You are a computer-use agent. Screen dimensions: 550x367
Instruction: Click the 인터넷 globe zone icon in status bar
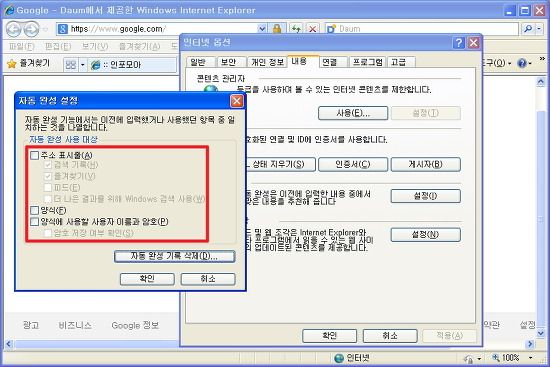339,358
